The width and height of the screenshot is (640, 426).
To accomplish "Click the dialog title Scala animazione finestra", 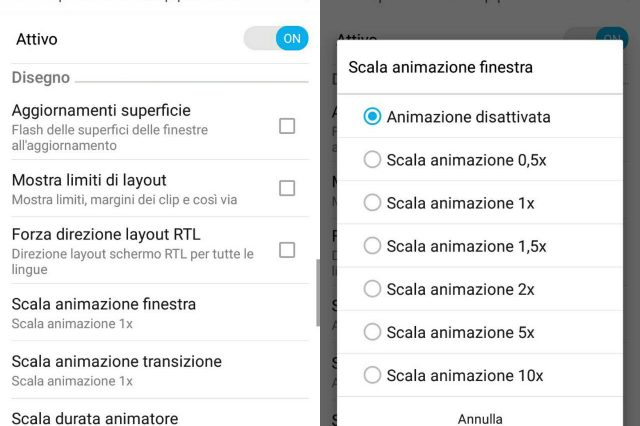I will (440, 68).
